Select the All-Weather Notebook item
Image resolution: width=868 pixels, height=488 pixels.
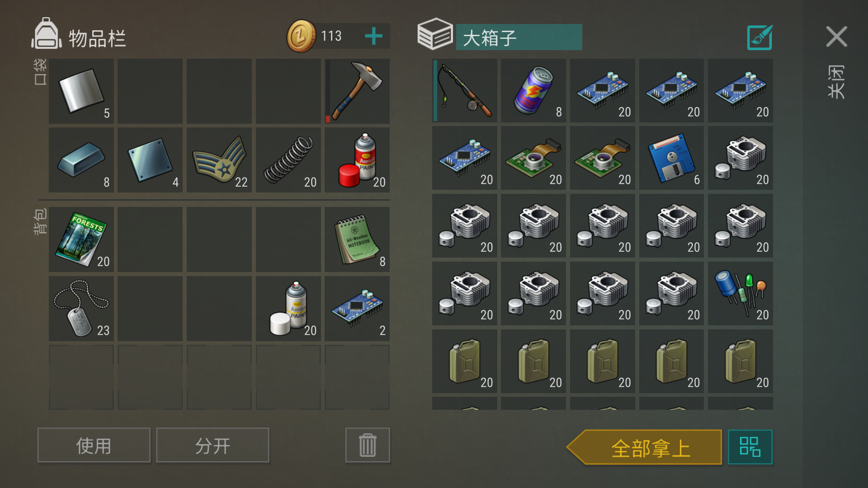pos(357,239)
